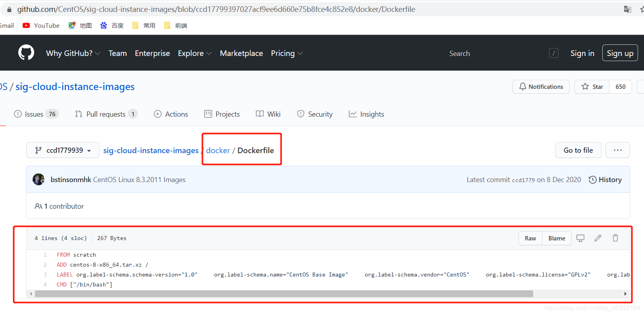The width and height of the screenshot is (644, 315).
Task: Click the code scrollbar right arrow
Action: tap(625, 294)
